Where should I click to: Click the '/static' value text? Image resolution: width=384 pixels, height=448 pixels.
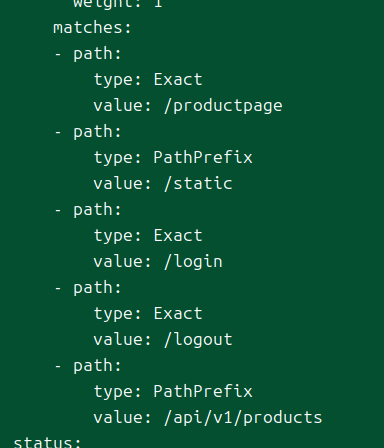click(x=198, y=183)
